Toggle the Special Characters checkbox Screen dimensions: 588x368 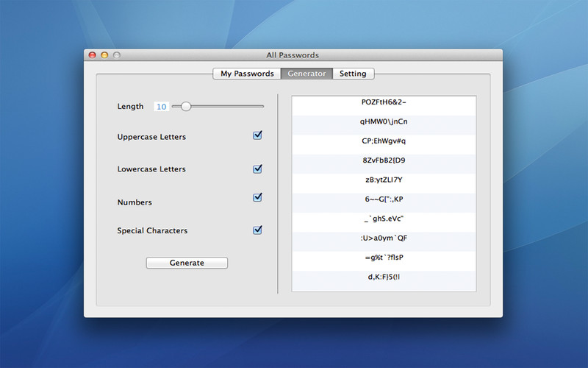257,230
